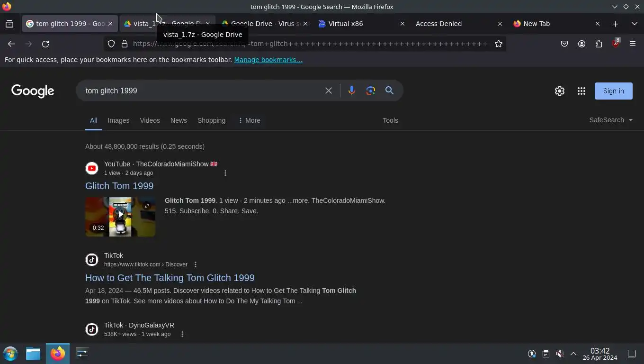Image resolution: width=644 pixels, height=364 pixels.
Task: Click the URL address bar
Action: coord(310,44)
